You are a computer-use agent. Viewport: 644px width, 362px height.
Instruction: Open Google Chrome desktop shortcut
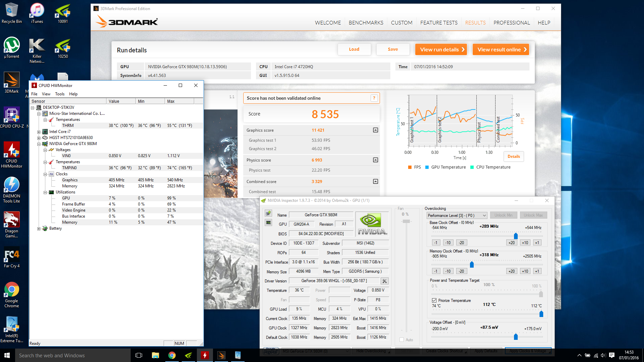pos(12,295)
